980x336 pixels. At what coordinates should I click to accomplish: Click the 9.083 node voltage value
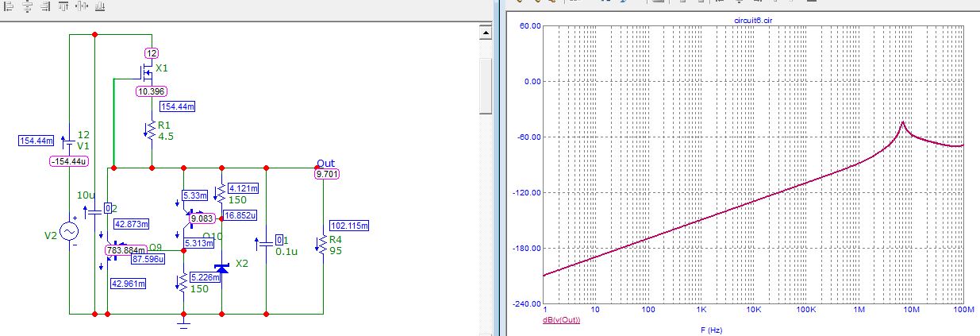[203, 218]
